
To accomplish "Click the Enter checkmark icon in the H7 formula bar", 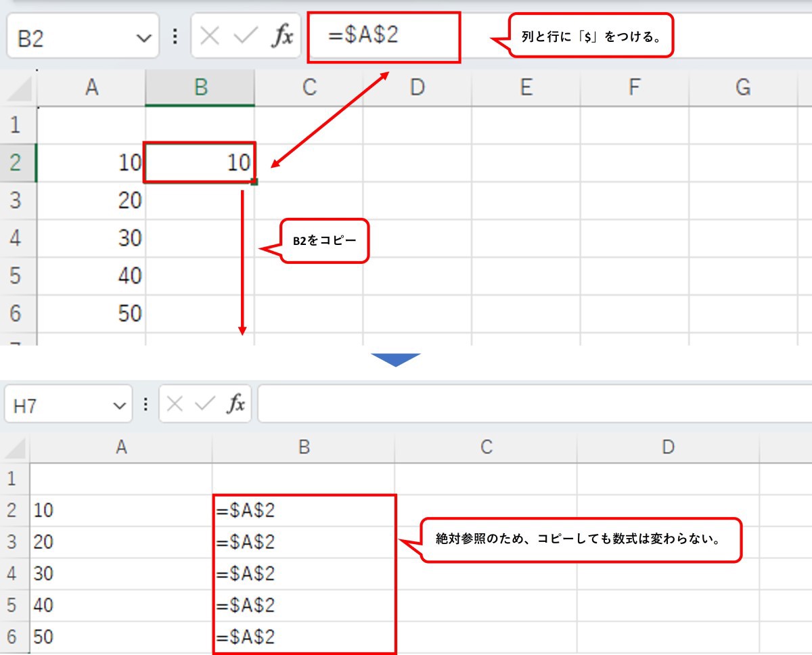I will (x=204, y=405).
